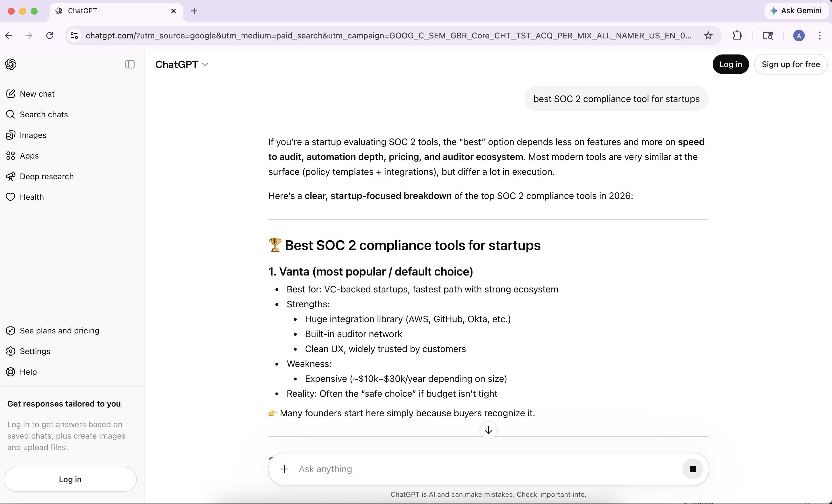The height and width of the screenshot is (504, 832).
Task: Open the browser Extensions puzzle icon
Action: [x=737, y=36]
